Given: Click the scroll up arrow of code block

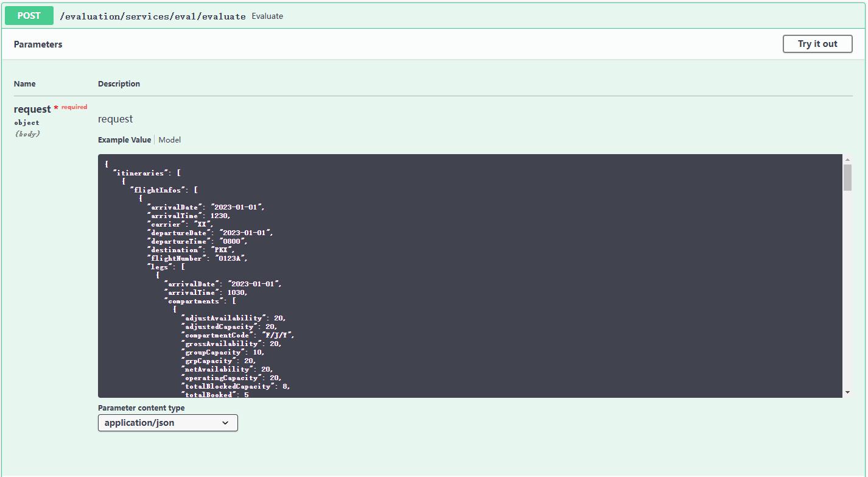Looking at the screenshot, I should coord(847,159).
